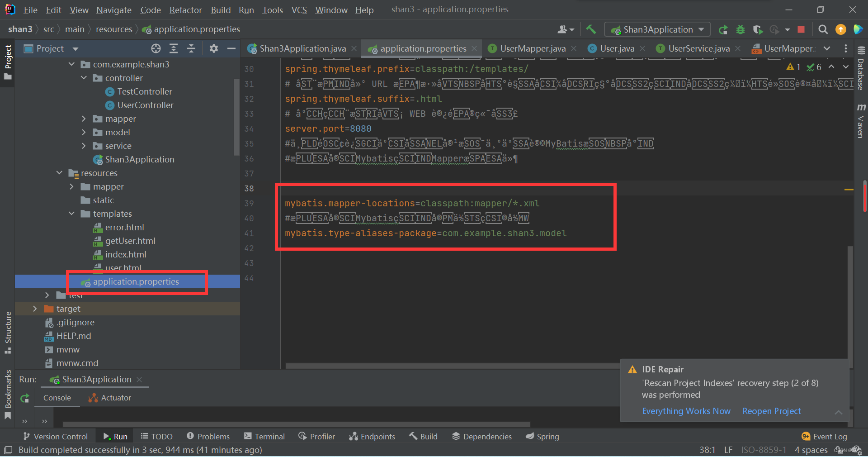Open Shan3Application run configuration dropdown

coord(658,29)
